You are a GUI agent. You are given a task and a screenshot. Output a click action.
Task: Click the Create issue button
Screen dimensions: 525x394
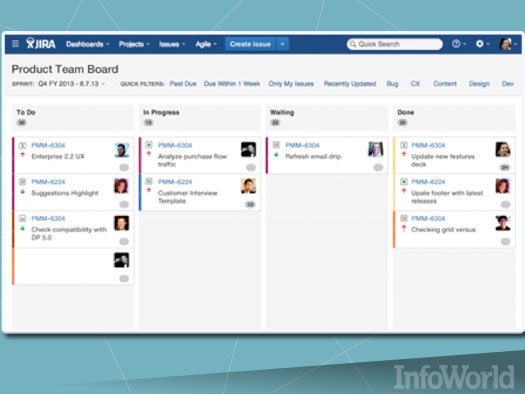click(x=250, y=44)
